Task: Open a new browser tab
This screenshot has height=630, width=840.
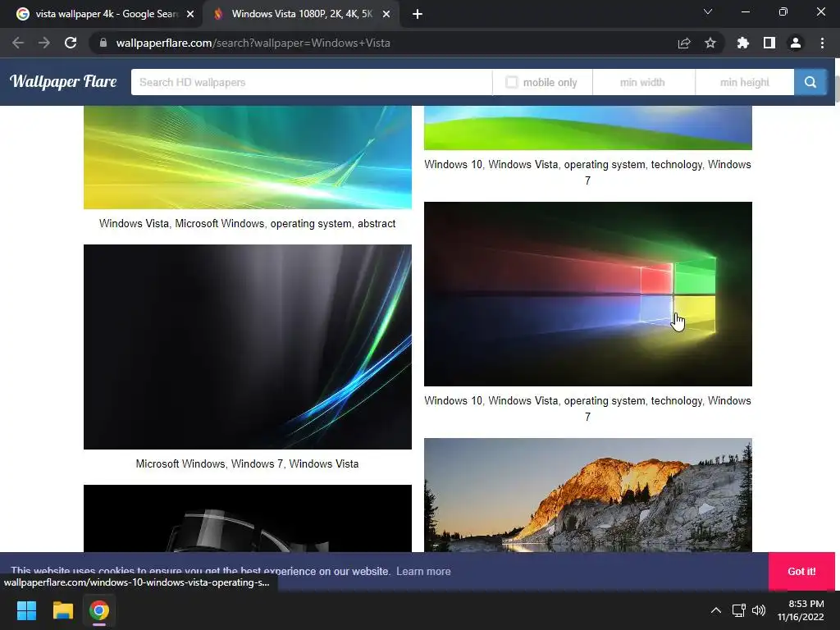Action: point(418,14)
